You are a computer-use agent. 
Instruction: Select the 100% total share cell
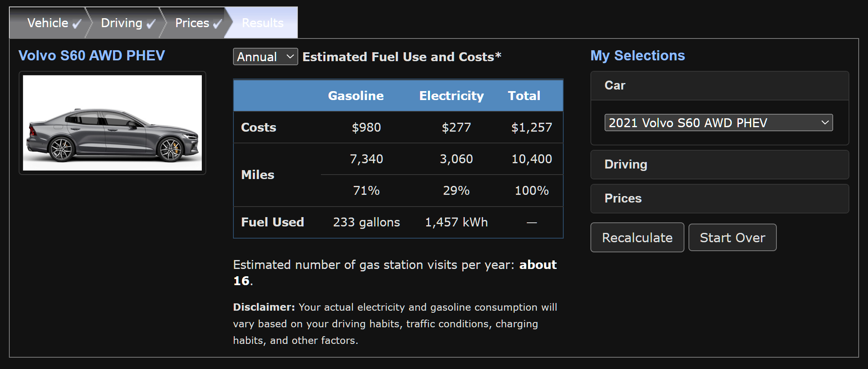point(532,190)
